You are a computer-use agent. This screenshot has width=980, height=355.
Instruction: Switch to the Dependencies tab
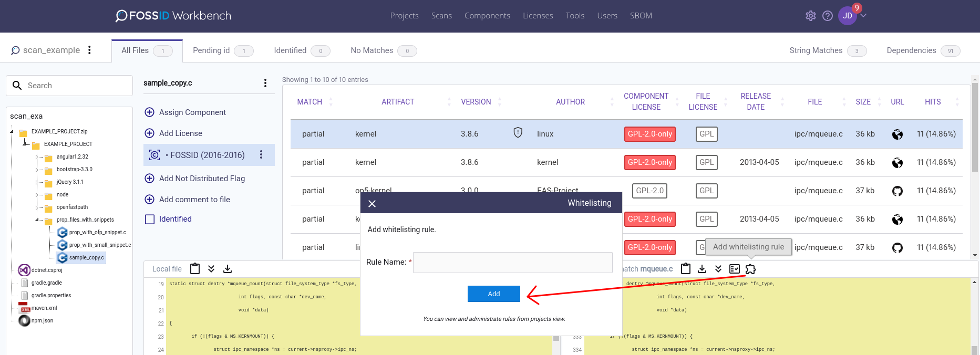coord(923,50)
